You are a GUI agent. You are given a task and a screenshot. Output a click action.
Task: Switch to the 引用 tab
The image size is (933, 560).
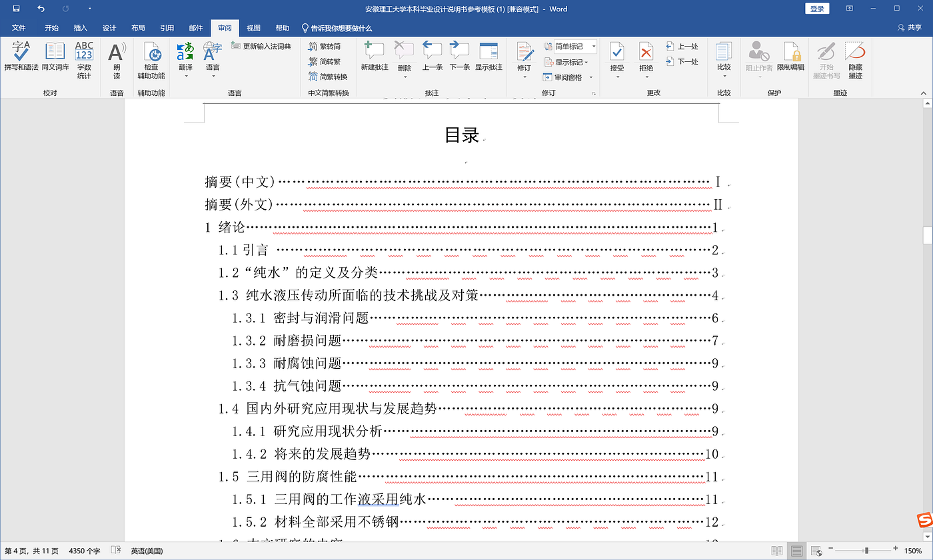pos(167,28)
